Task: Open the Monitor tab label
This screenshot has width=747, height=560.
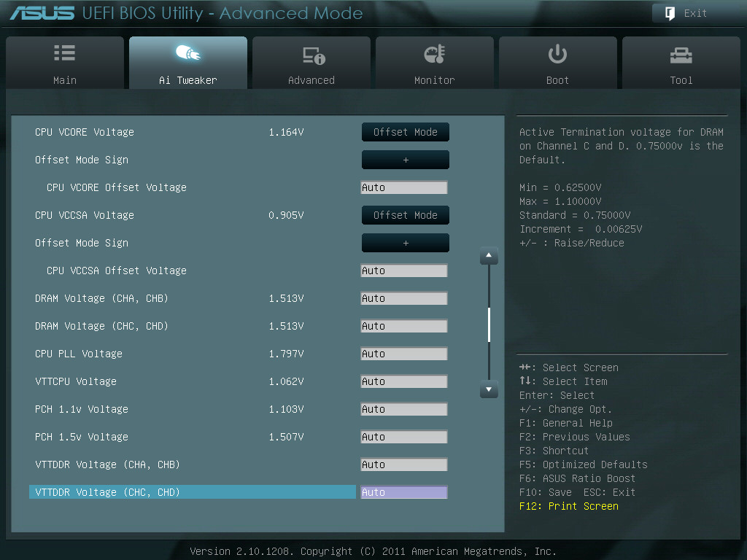Action: pyautogui.click(x=435, y=80)
